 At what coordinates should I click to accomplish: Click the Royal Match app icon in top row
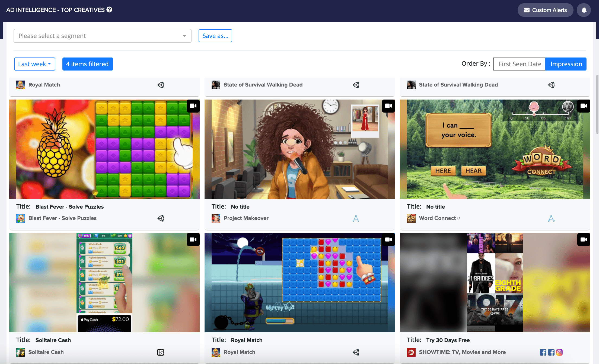click(21, 85)
